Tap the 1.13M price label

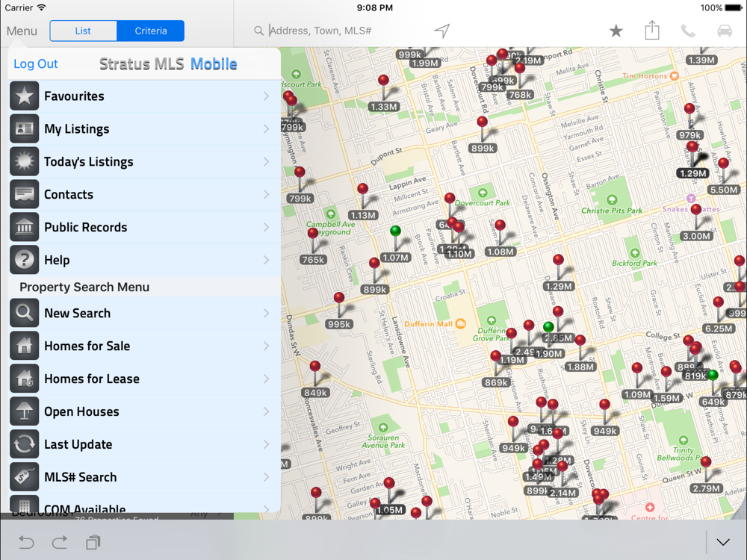[363, 215]
